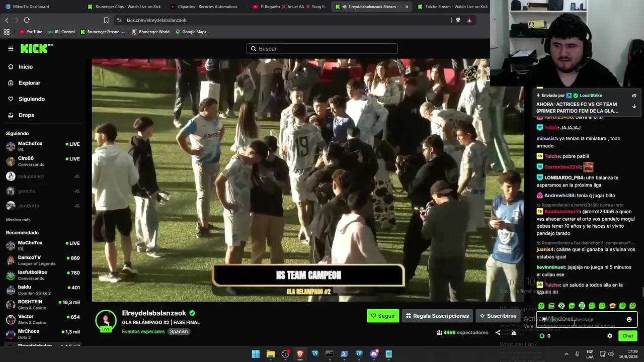Click the Suscribirse button

tap(498, 316)
